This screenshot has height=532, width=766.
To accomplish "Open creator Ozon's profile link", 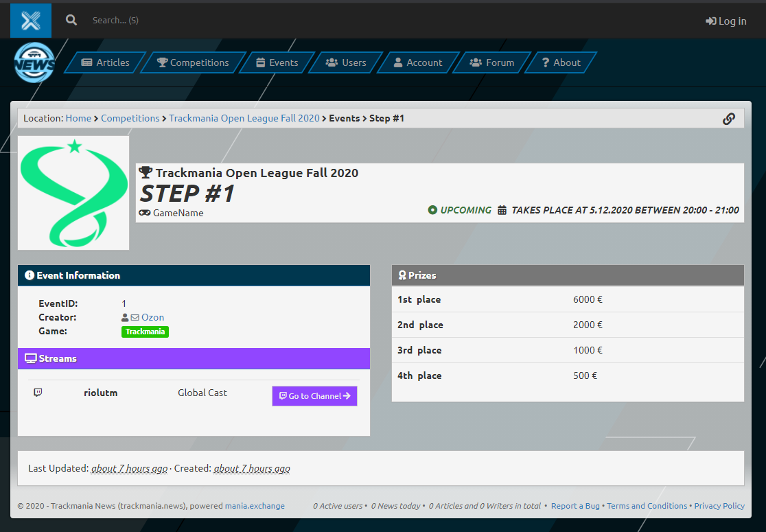I will click(152, 318).
